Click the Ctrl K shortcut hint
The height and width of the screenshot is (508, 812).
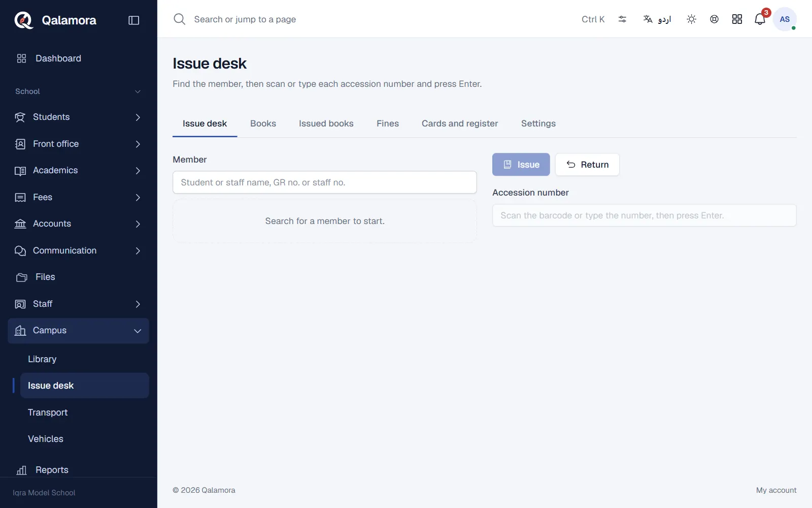pos(593,19)
